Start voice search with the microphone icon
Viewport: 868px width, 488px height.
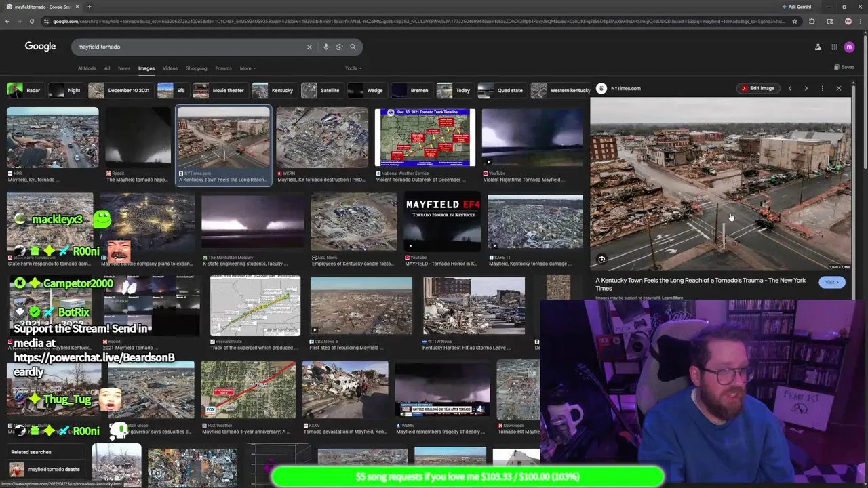(326, 47)
